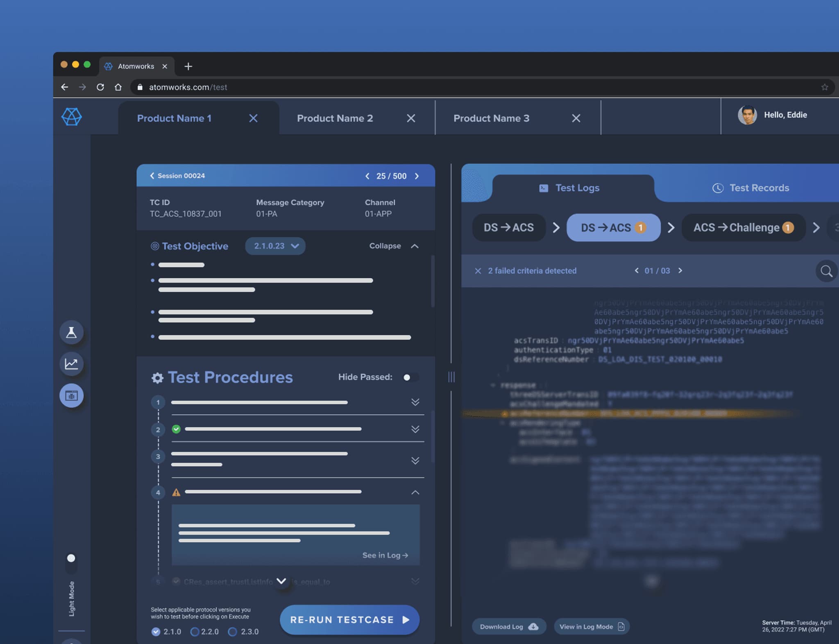Expand test procedure step 1
The height and width of the screenshot is (644, 839).
tap(415, 402)
